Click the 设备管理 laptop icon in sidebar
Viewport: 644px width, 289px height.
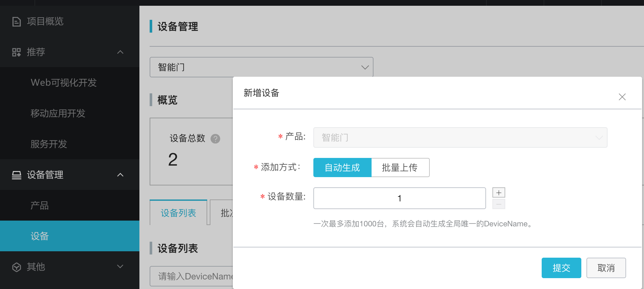coord(16,175)
